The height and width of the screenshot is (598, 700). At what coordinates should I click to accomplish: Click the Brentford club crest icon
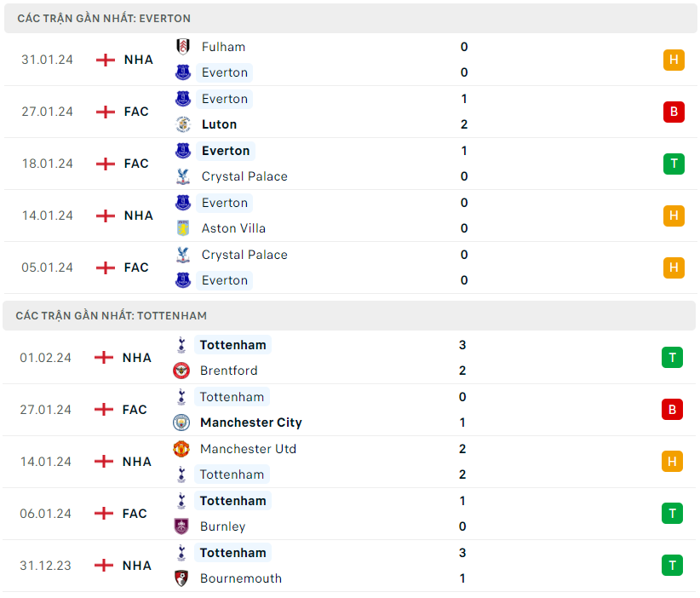point(181,371)
